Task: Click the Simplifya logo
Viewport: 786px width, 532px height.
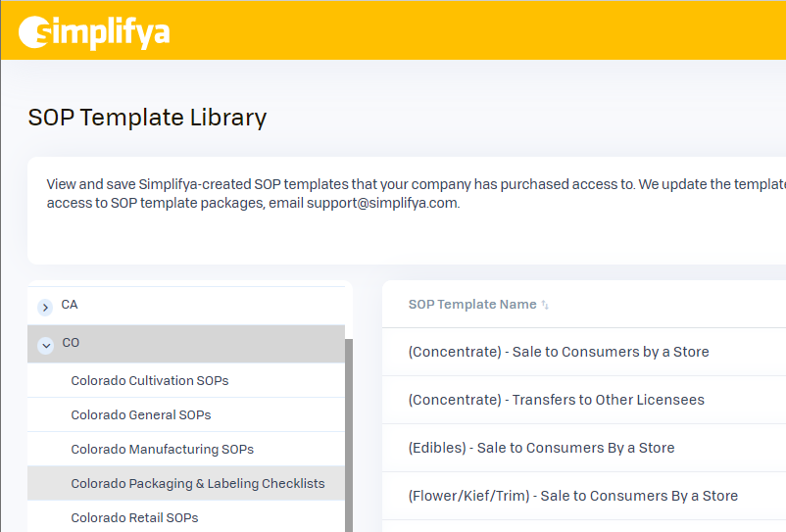Action: pos(94,32)
